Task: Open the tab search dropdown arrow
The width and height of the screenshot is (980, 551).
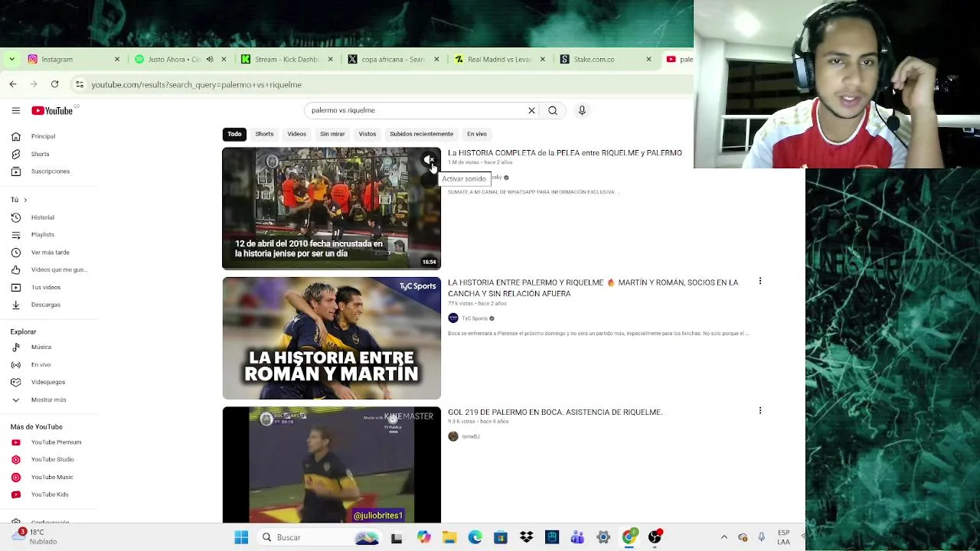Action: [11, 59]
